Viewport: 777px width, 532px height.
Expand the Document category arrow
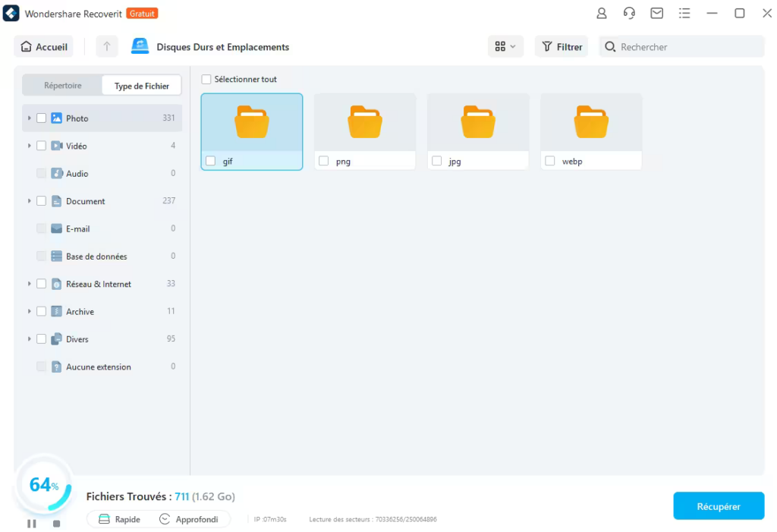[x=30, y=201]
